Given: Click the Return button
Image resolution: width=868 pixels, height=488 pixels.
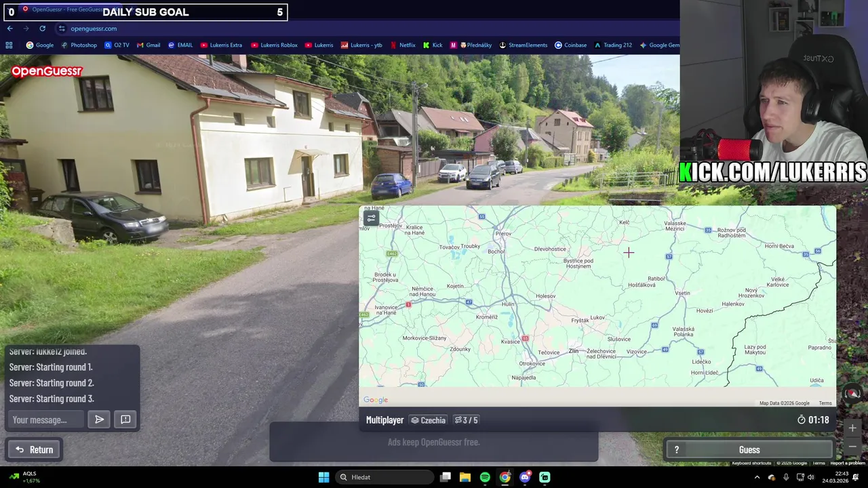Looking at the screenshot, I should (x=35, y=449).
